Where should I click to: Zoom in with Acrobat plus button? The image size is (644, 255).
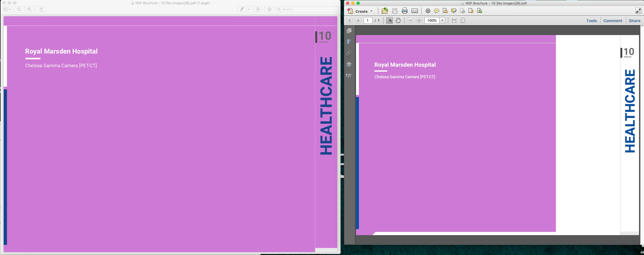419,20
